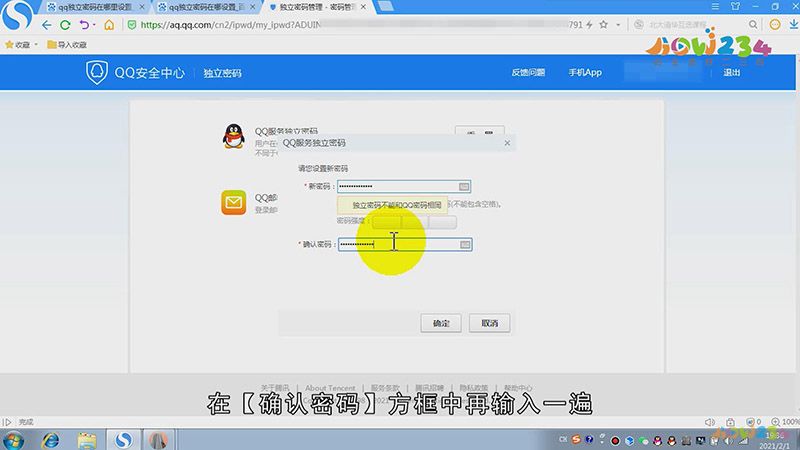Close the 独立密码管理 tab
This screenshot has width=800, height=450.
[x=363, y=7]
